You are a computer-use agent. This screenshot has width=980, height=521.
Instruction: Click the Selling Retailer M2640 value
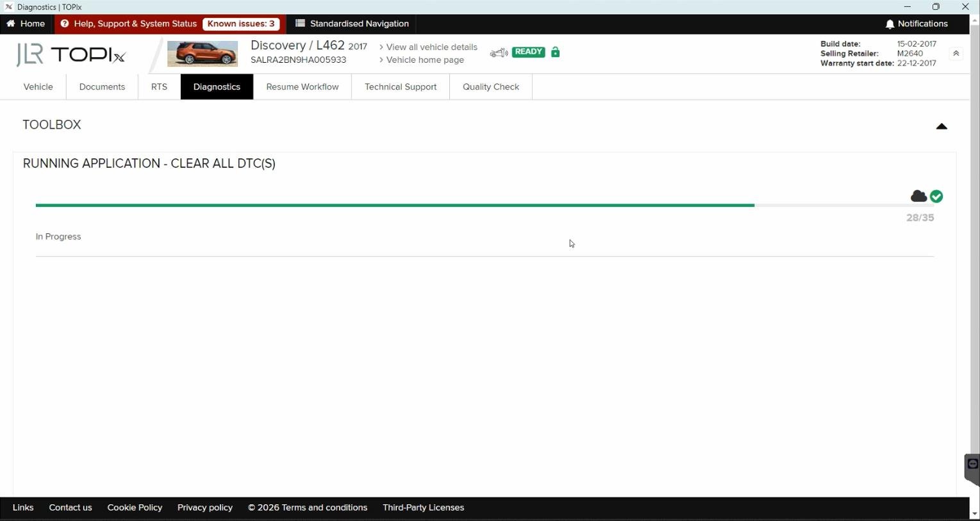[910, 54]
